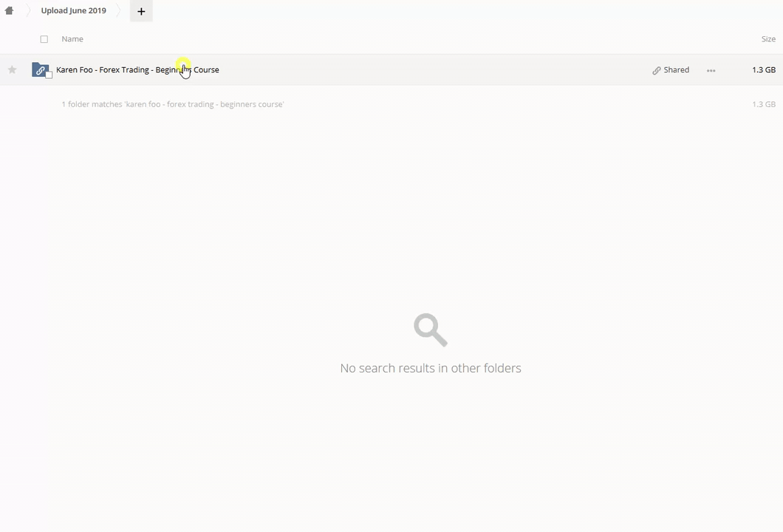Click the faded 1.3 GB total size
Viewport: 783px width, 532px height.
[x=763, y=105]
